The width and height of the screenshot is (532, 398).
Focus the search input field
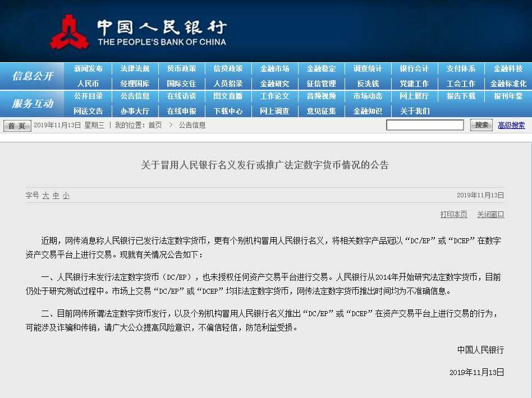(425, 125)
